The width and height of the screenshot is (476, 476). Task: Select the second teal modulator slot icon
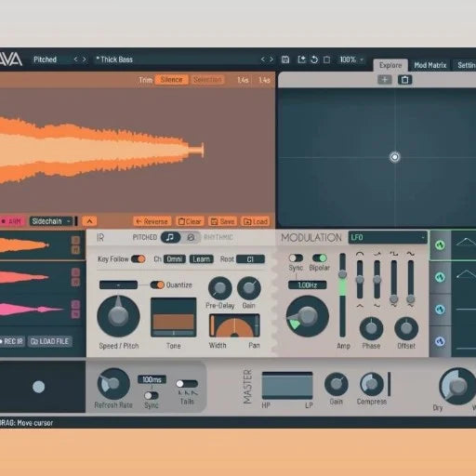440,277
